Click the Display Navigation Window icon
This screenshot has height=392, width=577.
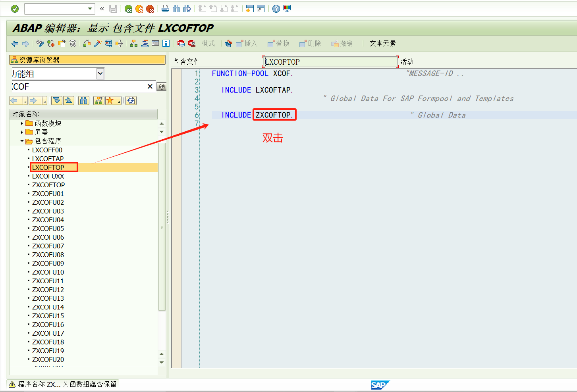145,44
